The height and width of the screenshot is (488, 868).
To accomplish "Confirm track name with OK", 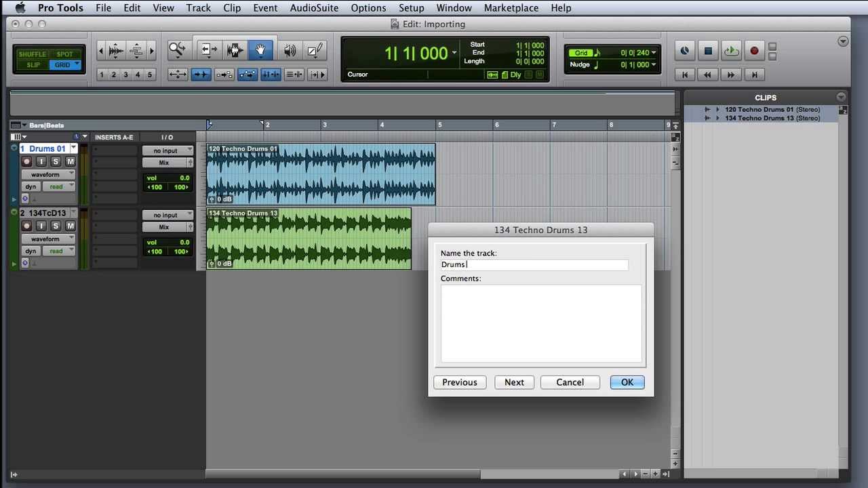I will point(627,382).
